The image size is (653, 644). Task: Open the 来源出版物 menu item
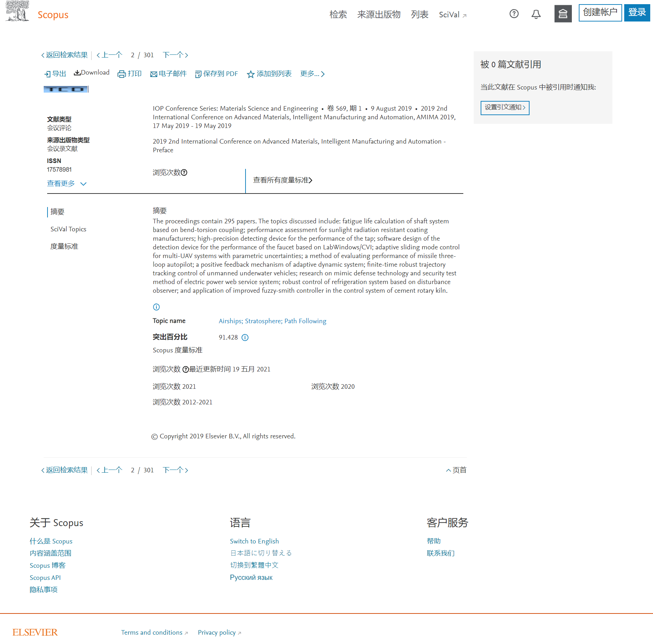coord(379,15)
